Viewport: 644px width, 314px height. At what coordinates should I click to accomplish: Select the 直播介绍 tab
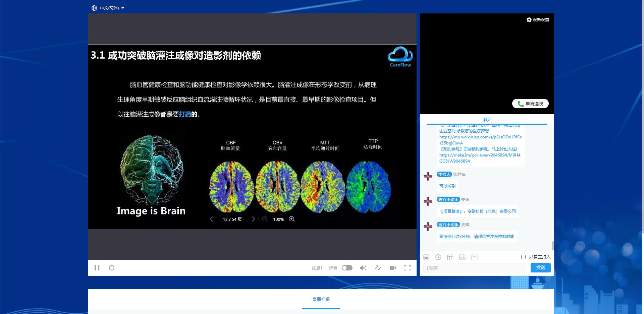(321, 299)
